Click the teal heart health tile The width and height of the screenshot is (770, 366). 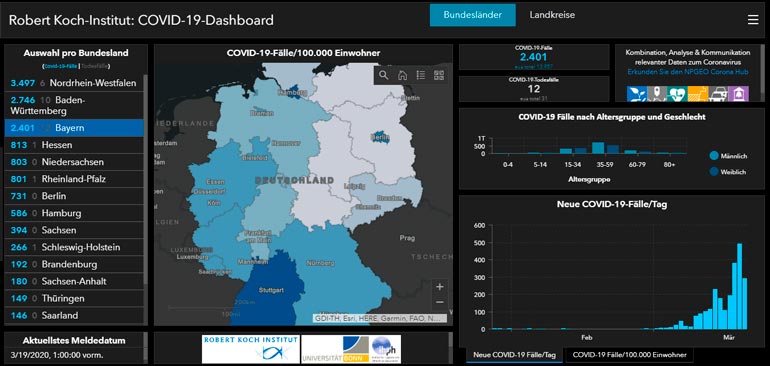click(x=677, y=94)
